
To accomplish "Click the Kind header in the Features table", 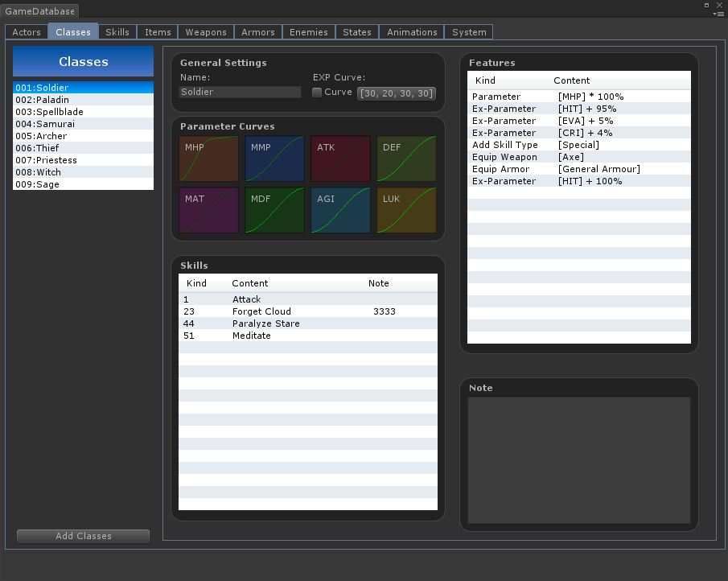I will [x=485, y=80].
